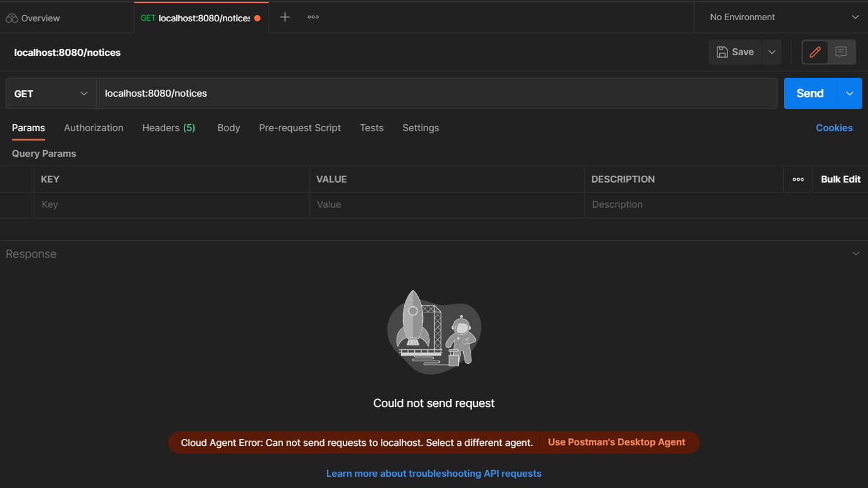This screenshot has height=488, width=868.
Task: Open the Pre-request Script tab
Action: click(x=300, y=127)
